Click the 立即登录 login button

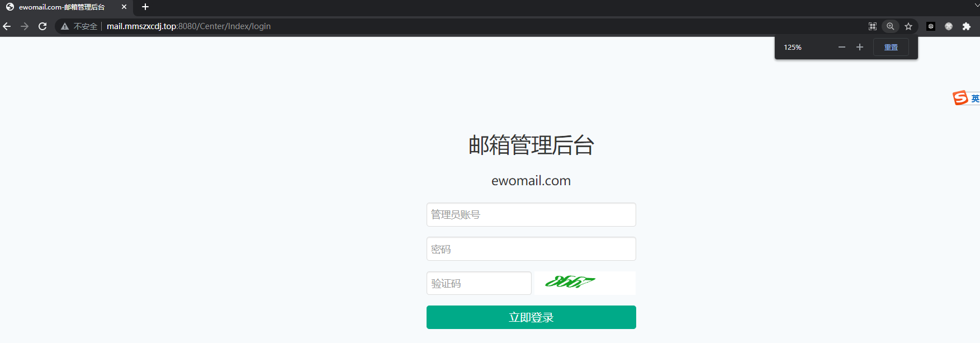531,317
